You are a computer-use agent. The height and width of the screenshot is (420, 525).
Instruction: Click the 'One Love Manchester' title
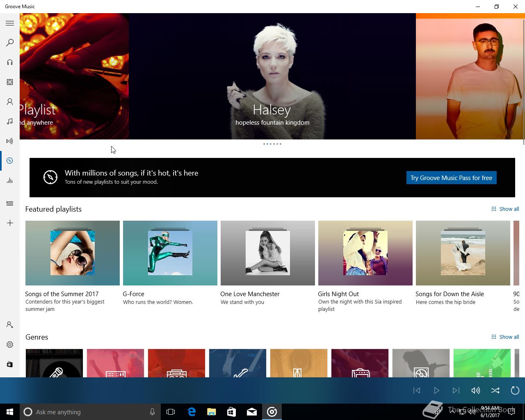point(250,294)
